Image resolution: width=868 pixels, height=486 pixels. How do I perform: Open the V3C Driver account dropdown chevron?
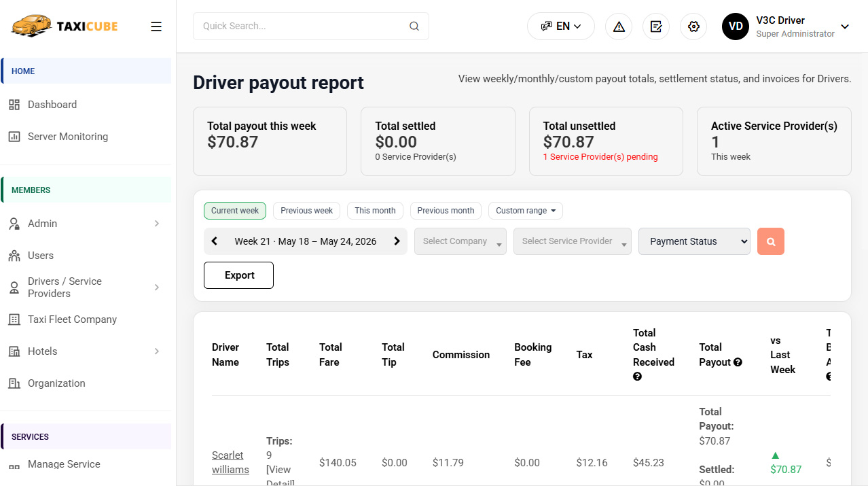point(845,27)
